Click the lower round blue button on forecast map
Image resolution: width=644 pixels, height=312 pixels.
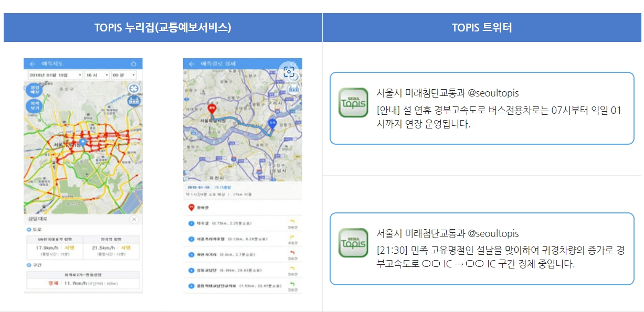34,106
